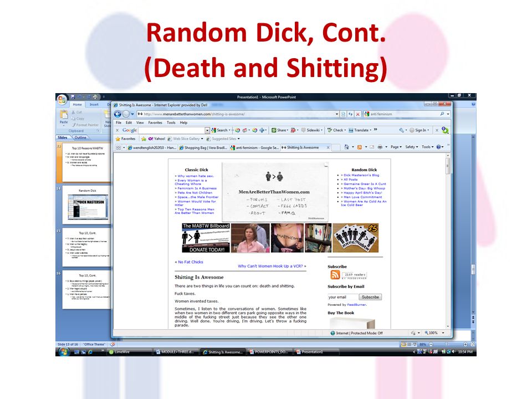
Task: Open the 100% zoom level dropdown
Action: (x=443, y=333)
